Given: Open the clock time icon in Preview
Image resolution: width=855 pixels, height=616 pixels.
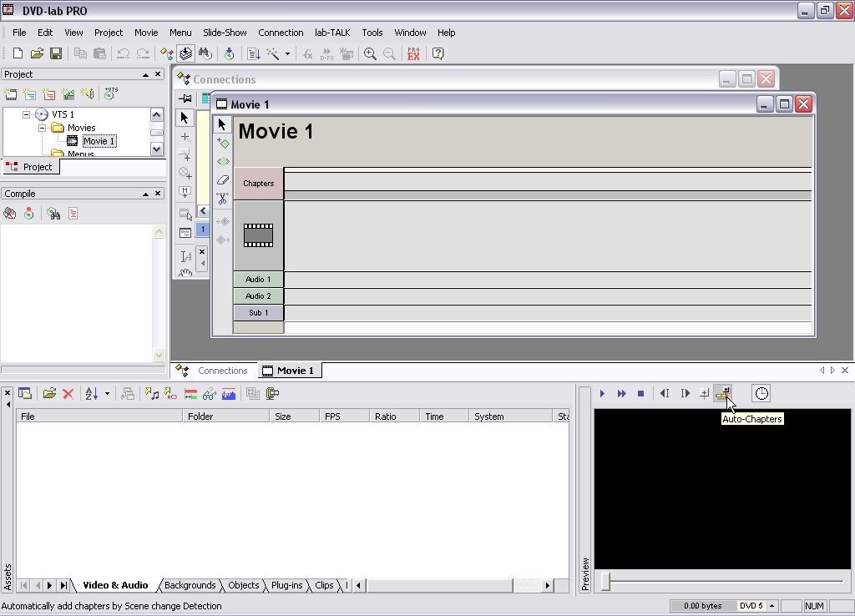Looking at the screenshot, I should pyautogui.click(x=761, y=393).
